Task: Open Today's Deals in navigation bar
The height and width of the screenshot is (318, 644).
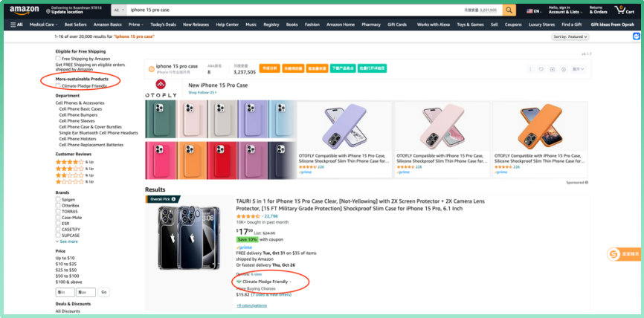Action: click(x=162, y=24)
